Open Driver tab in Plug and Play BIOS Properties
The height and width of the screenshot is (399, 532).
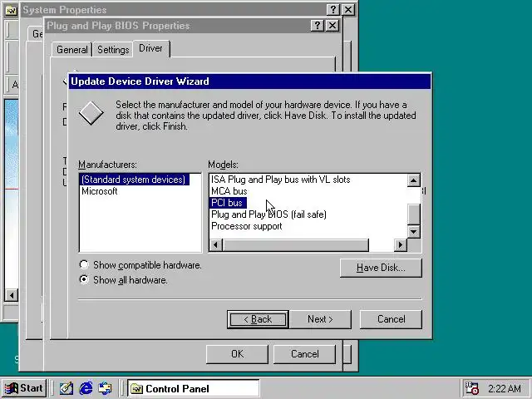[x=151, y=48]
